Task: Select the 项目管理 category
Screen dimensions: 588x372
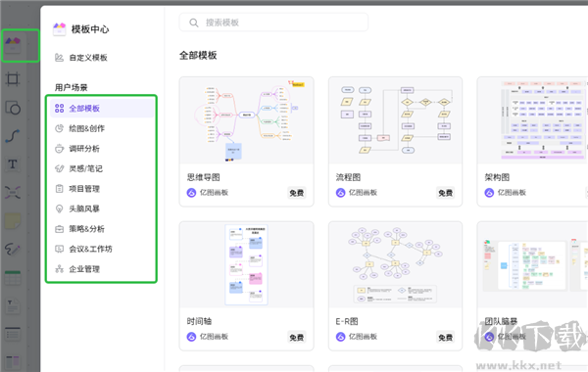Action: [102, 189]
